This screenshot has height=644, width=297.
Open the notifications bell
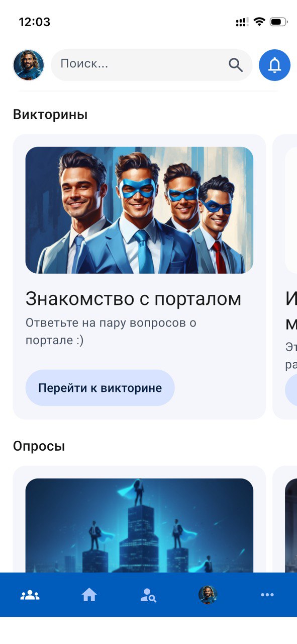point(274,65)
